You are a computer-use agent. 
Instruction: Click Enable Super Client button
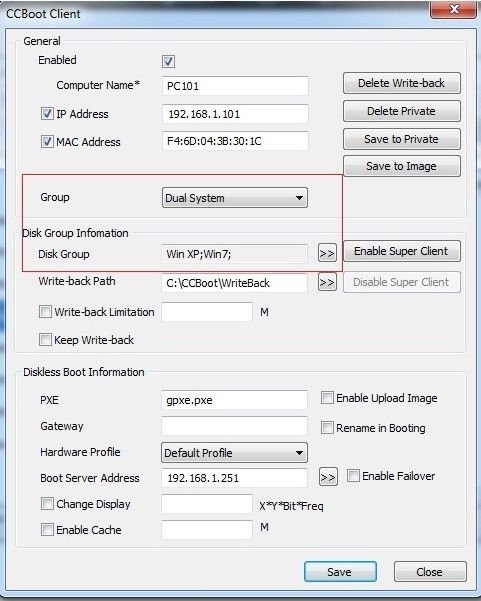point(402,251)
